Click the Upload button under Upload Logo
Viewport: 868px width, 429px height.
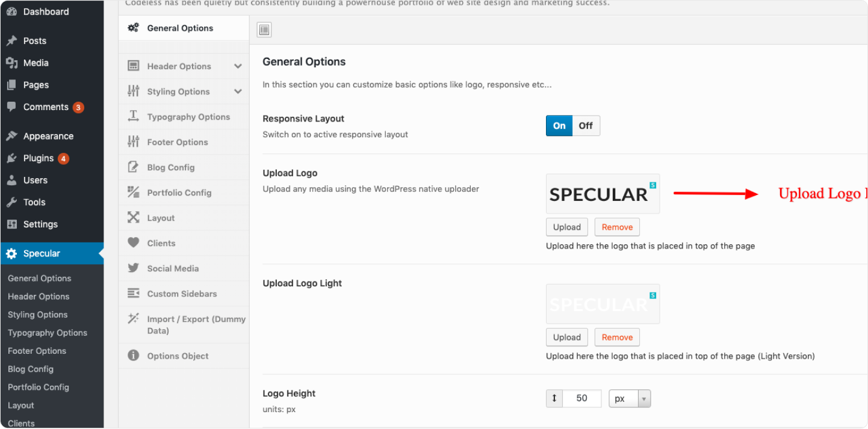566,227
